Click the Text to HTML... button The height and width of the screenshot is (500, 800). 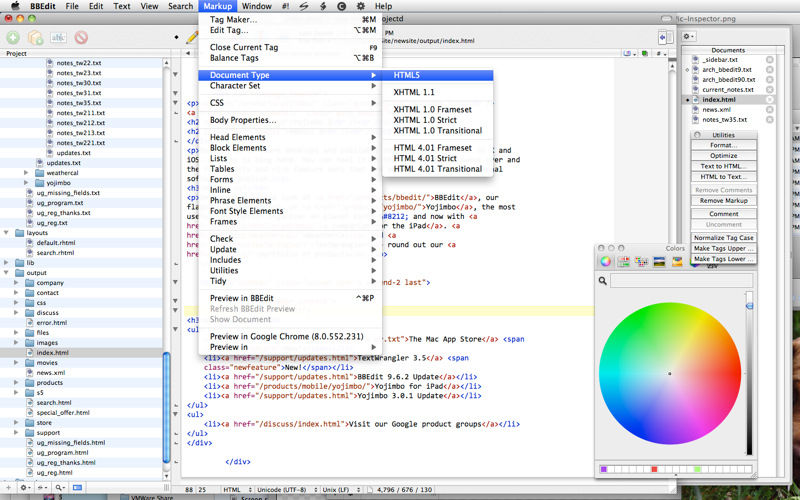723,166
